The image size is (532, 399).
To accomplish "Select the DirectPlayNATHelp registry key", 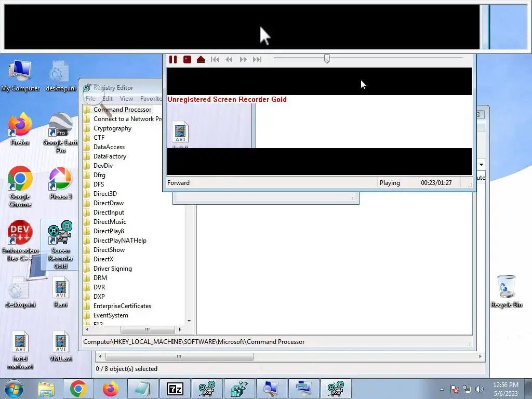I will pyautogui.click(x=120, y=240).
